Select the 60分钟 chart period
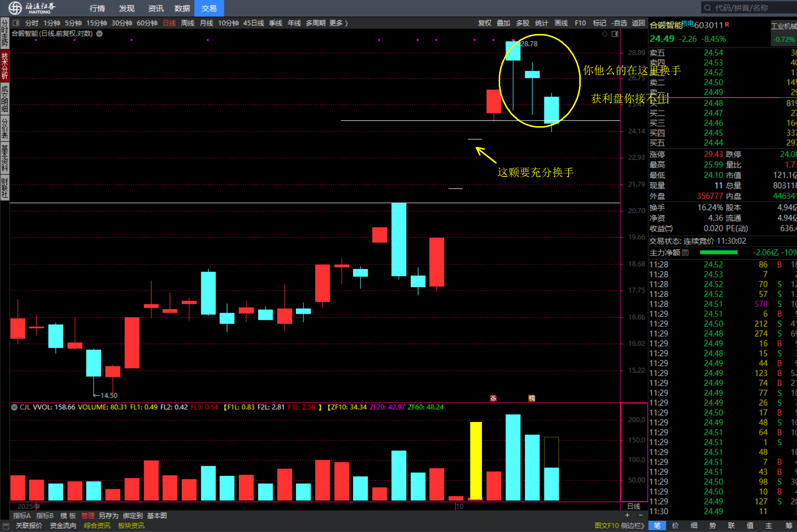 coord(147,23)
